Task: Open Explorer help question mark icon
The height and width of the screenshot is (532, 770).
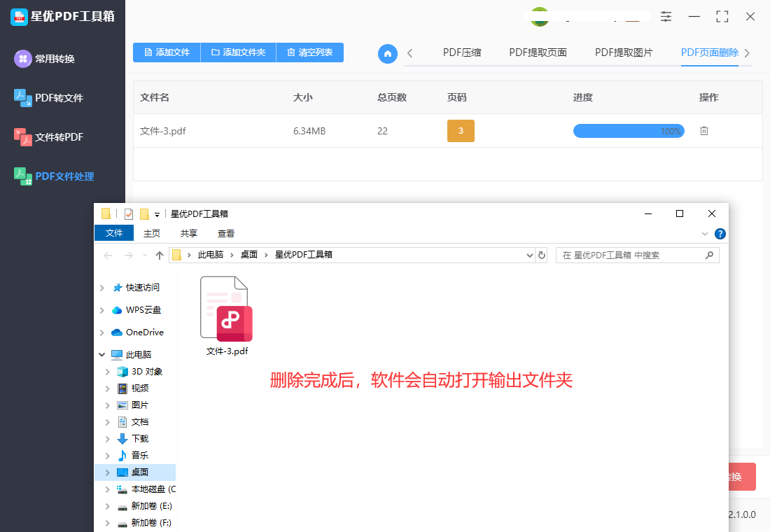Action: point(720,234)
